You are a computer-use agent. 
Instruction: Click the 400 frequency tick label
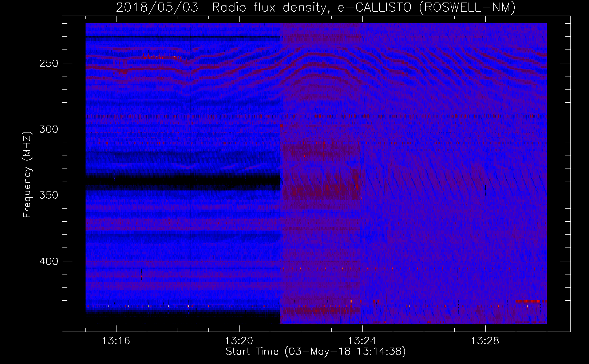coord(49,261)
